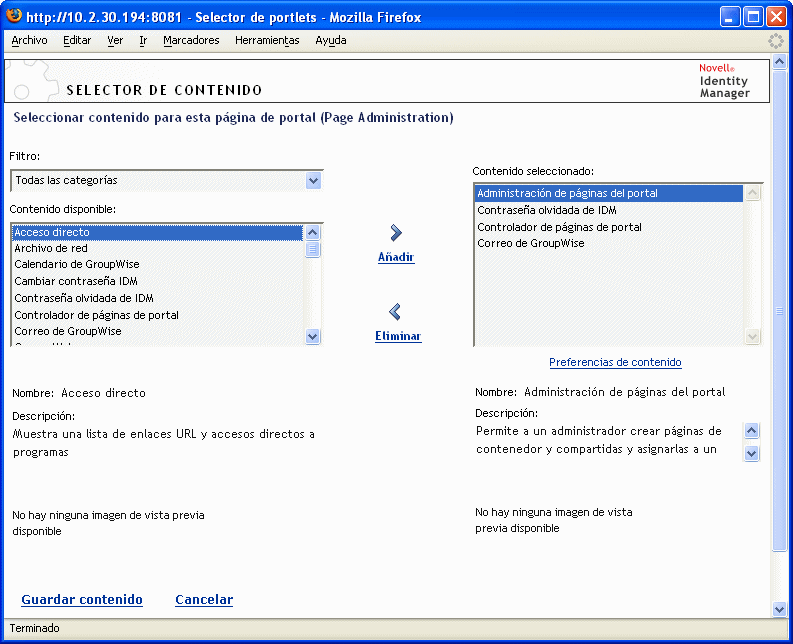Open Preferencias de contenido link
Image resolution: width=793 pixels, height=644 pixels.
click(x=615, y=362)
